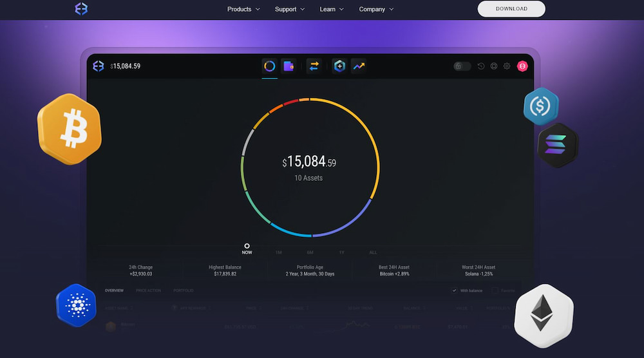
Task: Expand the Learn dropdown menu
Action: [x=332, y=10]
